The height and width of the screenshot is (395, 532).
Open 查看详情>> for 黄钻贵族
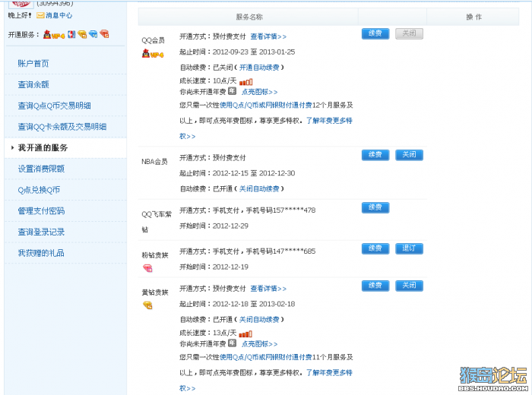tap(268, 289)
